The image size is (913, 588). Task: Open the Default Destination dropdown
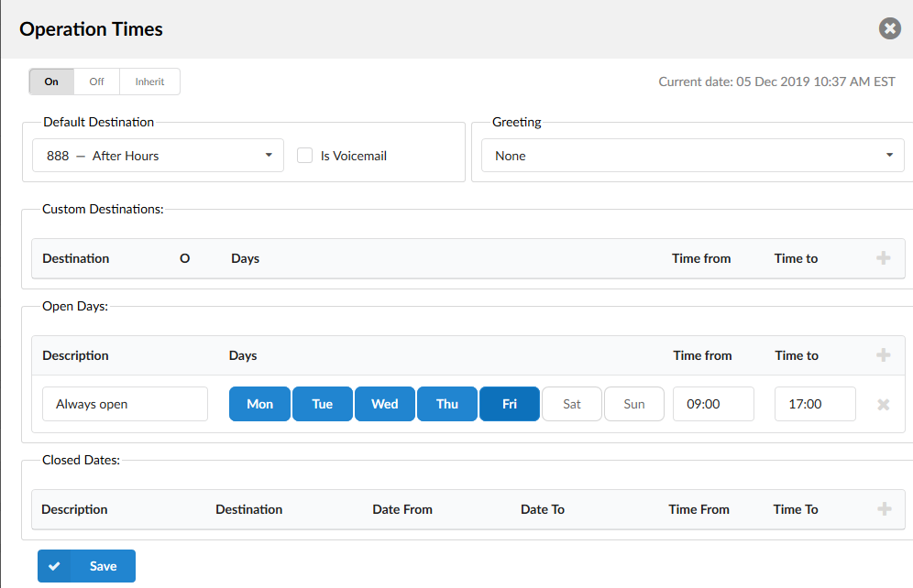point(157,156)
